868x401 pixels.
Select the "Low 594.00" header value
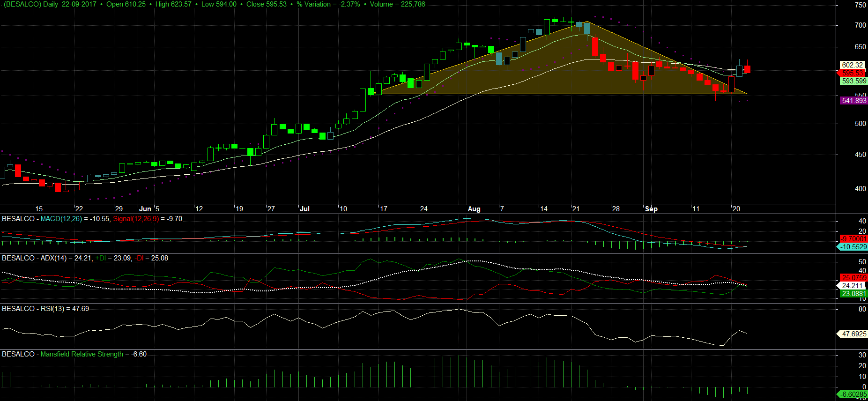click(x=219, y=4)
